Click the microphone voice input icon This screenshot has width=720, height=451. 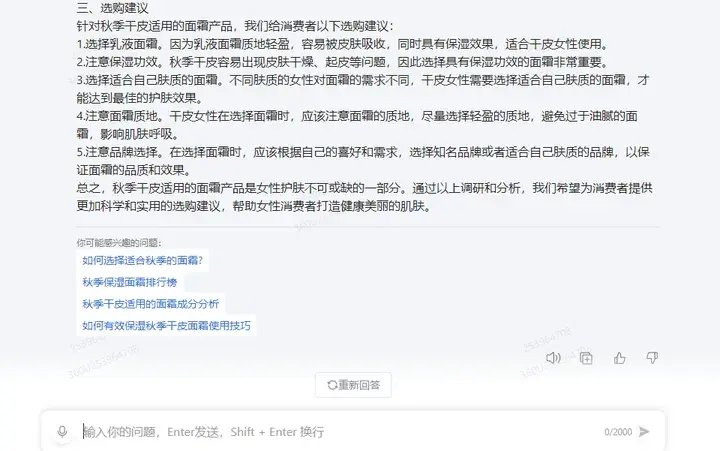point(62,431)
